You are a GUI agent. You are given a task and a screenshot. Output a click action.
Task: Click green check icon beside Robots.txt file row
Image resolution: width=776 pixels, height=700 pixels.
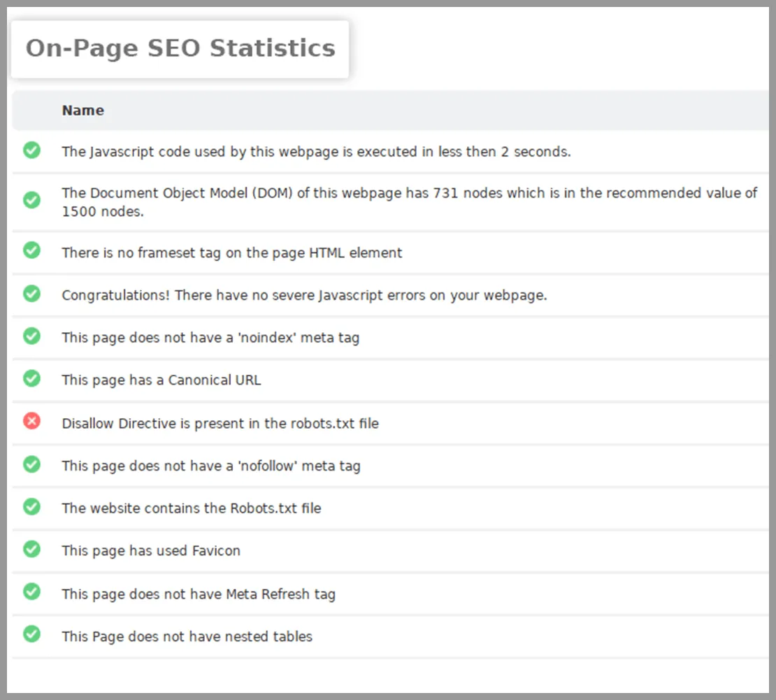pyautogui.click(x=31, y=507)
